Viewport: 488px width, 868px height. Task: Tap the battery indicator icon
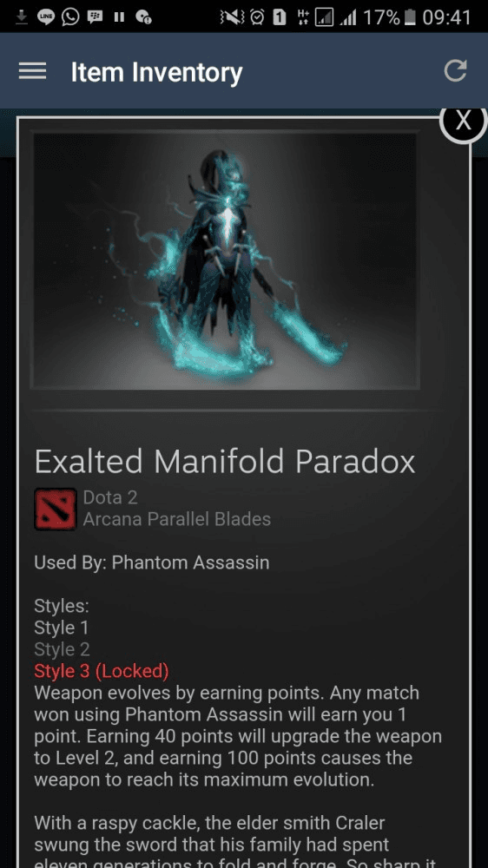[x=410, y=17]
